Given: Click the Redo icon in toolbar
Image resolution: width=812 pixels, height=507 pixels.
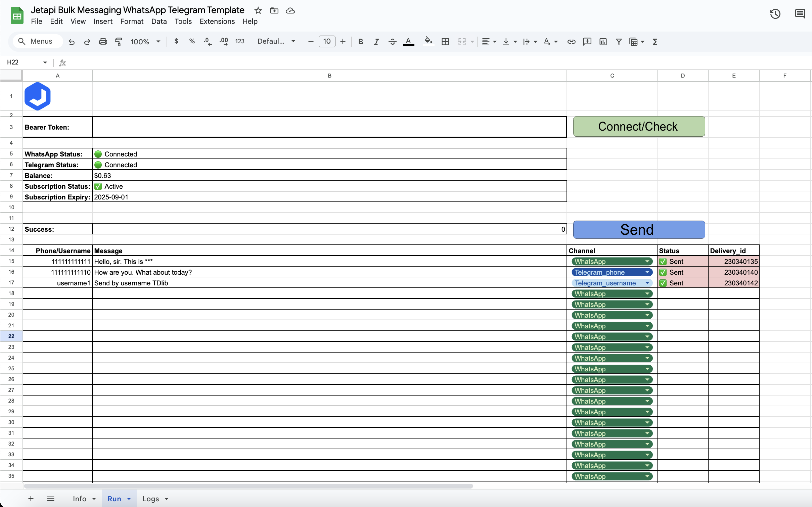Looking at the screenshot, I should point(87,42).
